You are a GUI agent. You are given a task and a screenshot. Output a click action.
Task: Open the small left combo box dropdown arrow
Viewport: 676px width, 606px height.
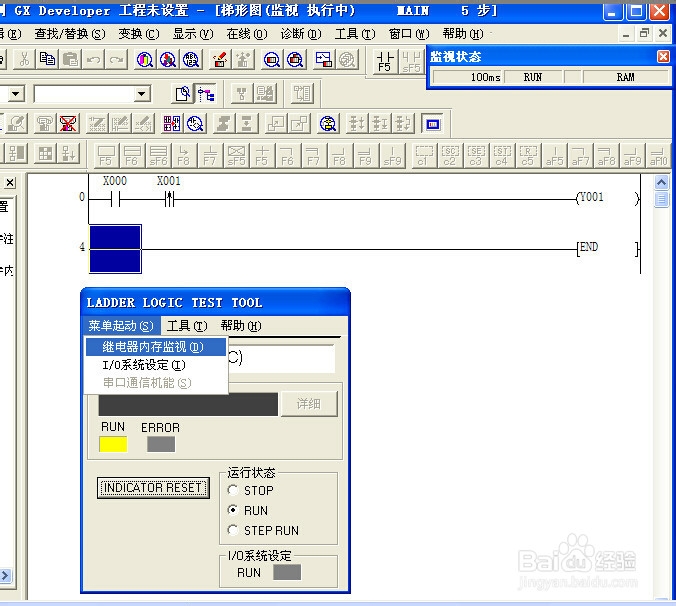16,94
